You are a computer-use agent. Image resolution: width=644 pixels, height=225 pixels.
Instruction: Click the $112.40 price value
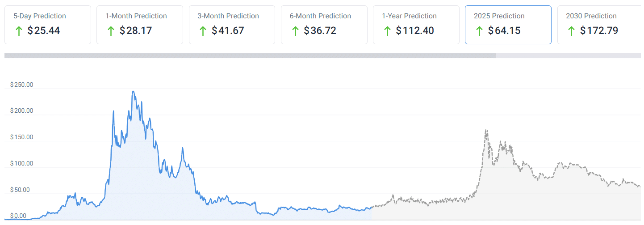[415, 31]
